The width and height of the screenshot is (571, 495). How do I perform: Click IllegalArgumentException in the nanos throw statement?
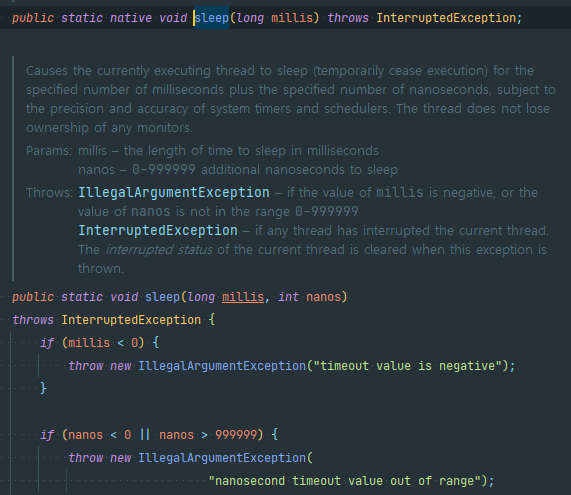(222, 458)
